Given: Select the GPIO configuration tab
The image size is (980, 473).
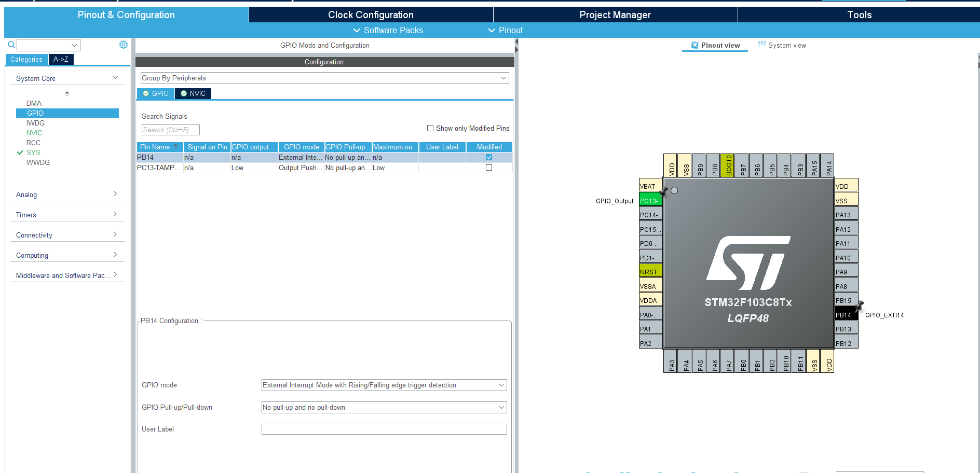Looking at the screenshot, I should [156, 93].
